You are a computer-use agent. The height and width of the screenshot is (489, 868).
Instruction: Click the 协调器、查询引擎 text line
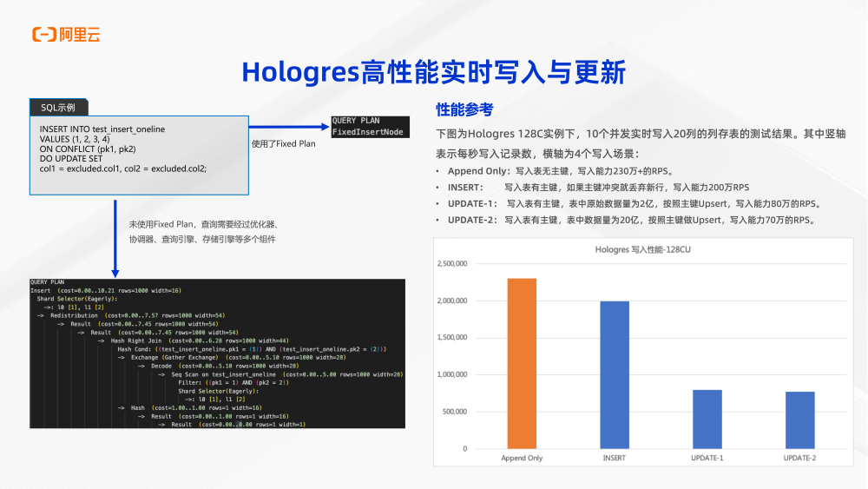[x=202, y=239]
